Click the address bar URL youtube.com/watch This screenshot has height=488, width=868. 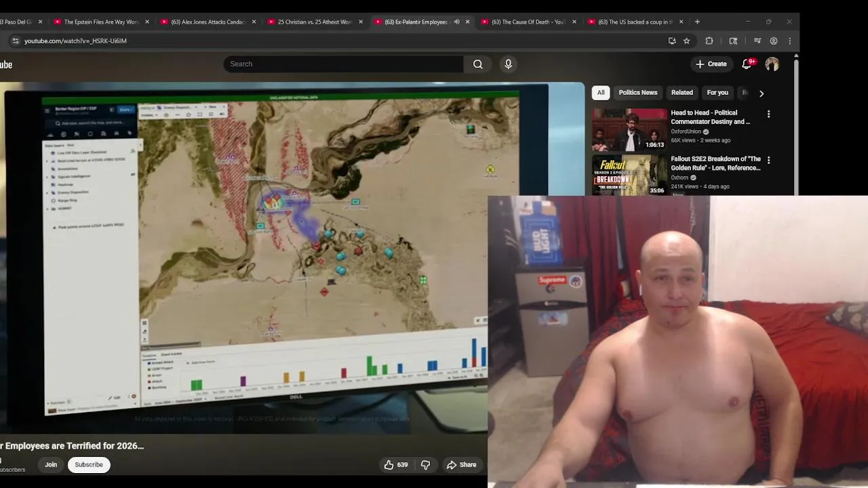click(75, 41)
